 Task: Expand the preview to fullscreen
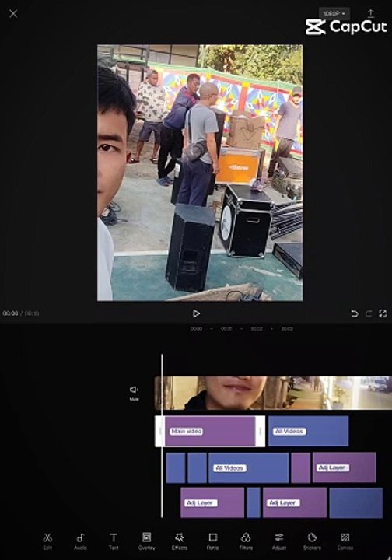point(383,313)
